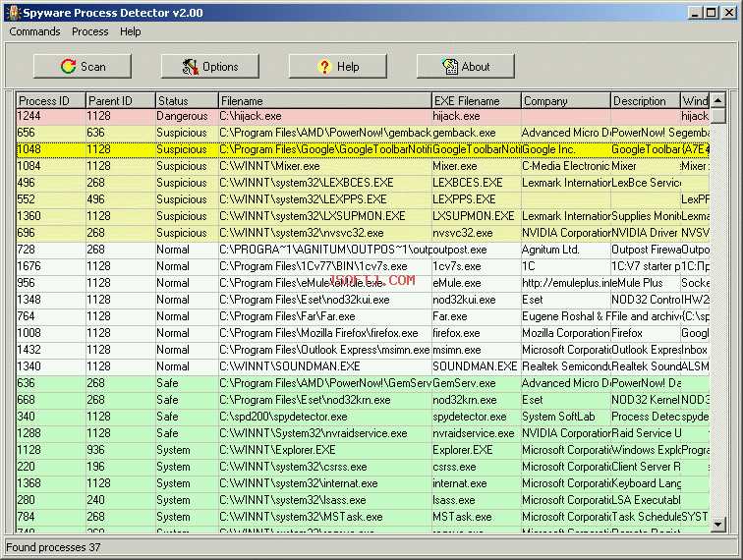743x560 pixels.
Task: Select process ID 1048 in highlighted row
Action: pos(51,149)
